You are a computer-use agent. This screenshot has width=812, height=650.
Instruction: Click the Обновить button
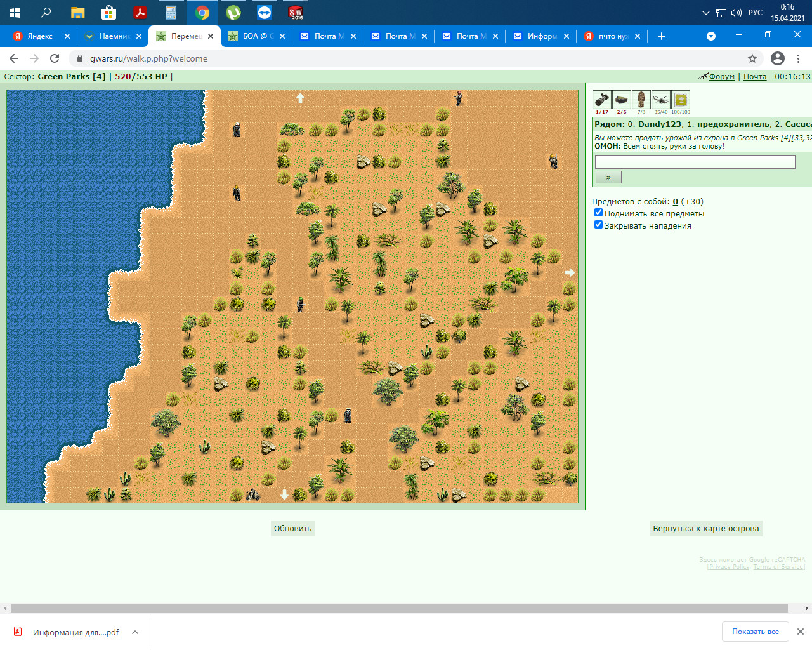click(x=292, y=528)
